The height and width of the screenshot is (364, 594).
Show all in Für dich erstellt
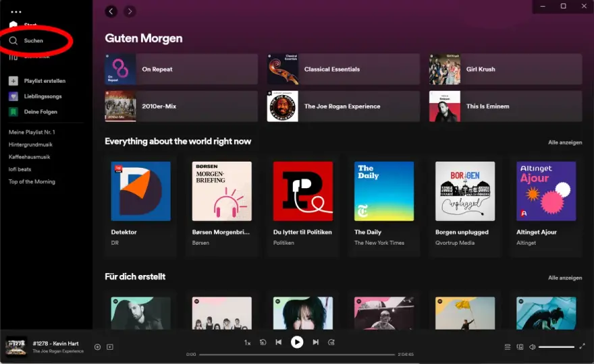point(565,278)
